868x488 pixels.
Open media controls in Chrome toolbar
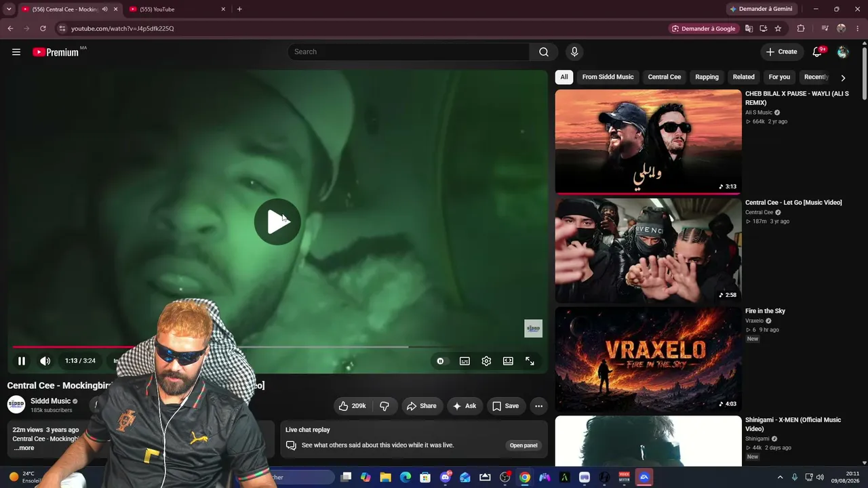[x=825, y=28]
